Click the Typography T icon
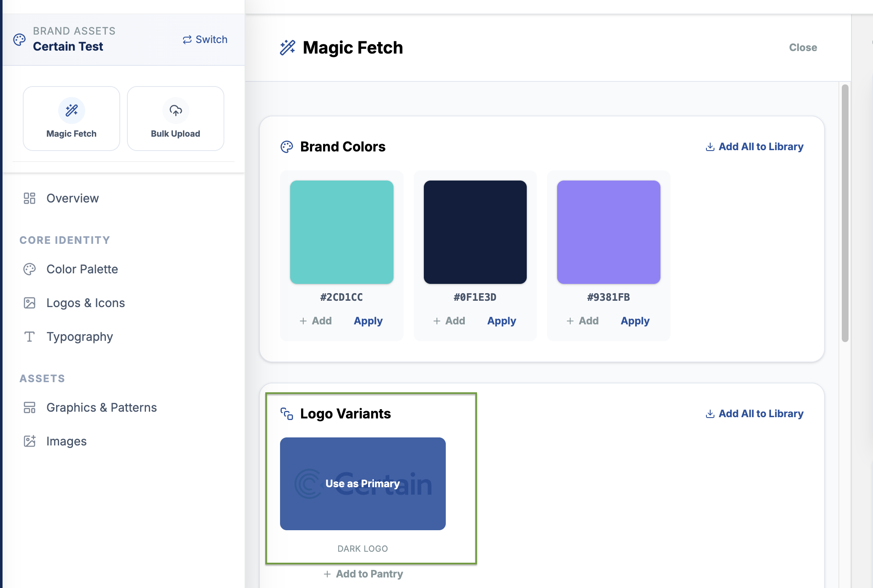873x588 pixels. pos(30,337)
